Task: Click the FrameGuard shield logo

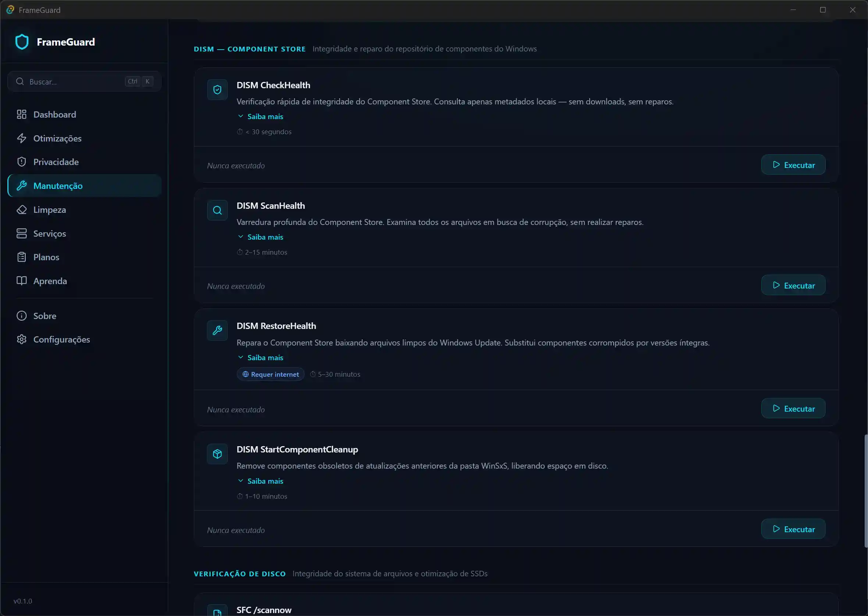Action: pos(22,42)
